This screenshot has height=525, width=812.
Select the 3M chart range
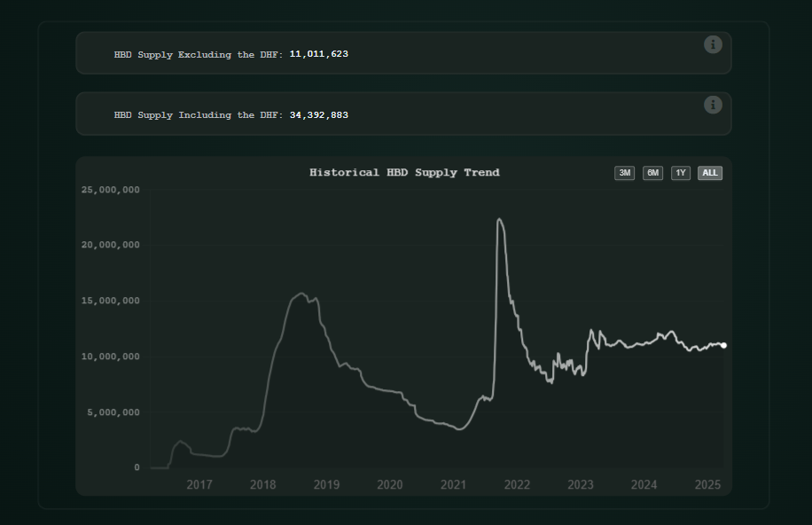[625, 173]
